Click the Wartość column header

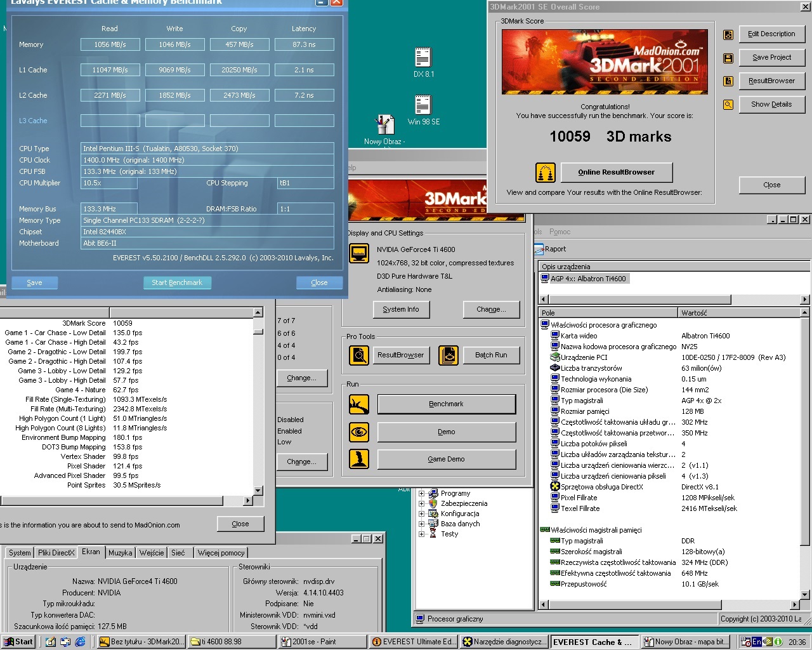(x=739, y=313)
